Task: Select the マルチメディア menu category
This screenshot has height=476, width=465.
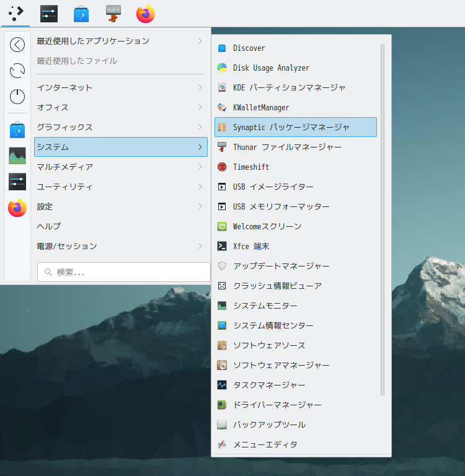Action: point(121,167)
